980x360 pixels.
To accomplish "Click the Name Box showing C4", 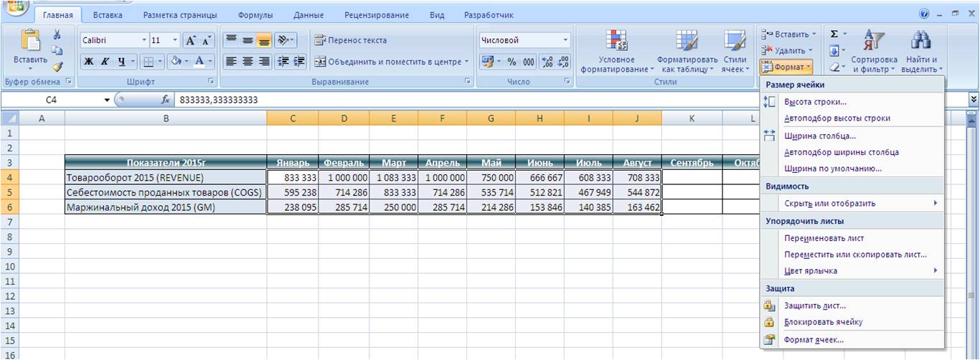I will click(x=52, y=100).
